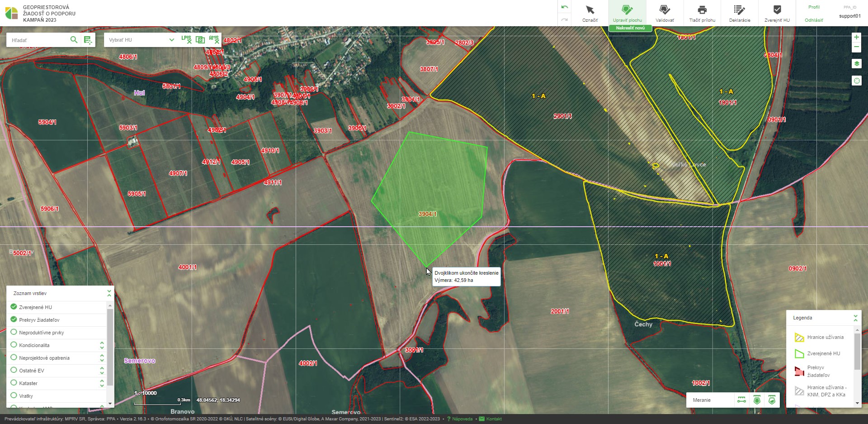Open the Vybrať HU dropdown

point(141,40)
